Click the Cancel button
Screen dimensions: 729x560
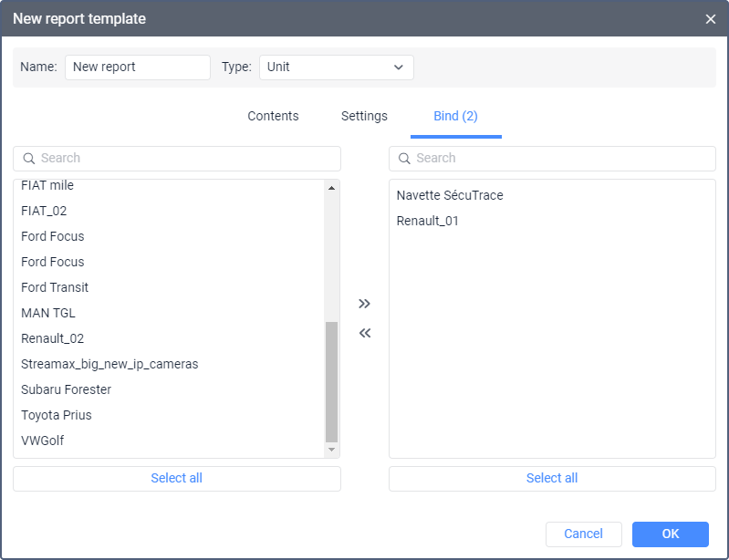point(583,534)
